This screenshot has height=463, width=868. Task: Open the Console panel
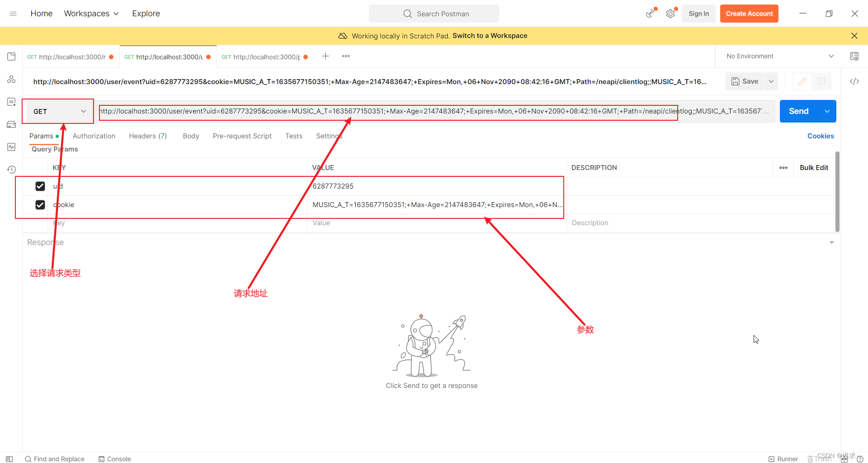pyautogui.click(x=115, y=459)
